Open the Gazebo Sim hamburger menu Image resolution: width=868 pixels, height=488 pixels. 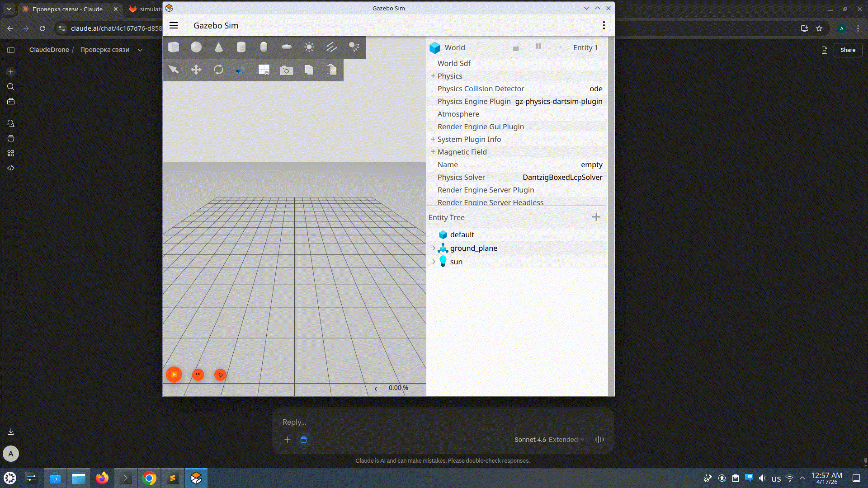tap(174, 25)
